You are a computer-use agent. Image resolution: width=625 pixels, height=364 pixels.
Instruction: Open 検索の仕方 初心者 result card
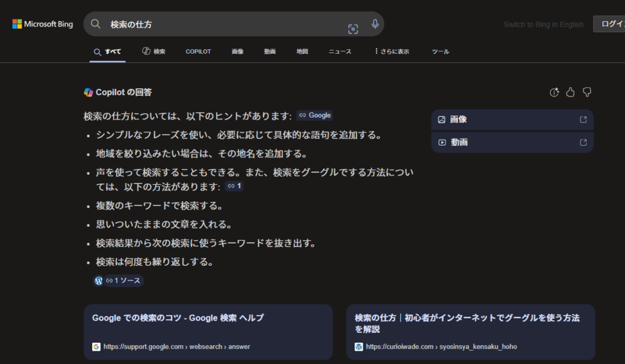pos(471,332)
